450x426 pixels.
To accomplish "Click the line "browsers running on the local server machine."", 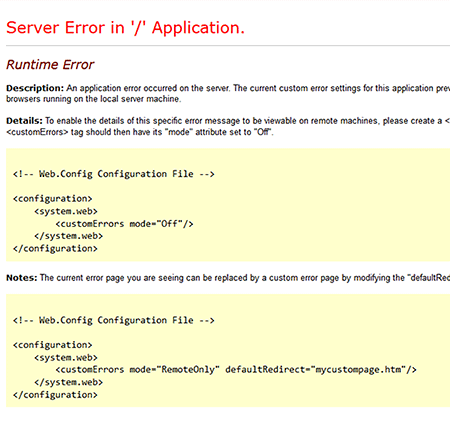I will coord(94,99).
